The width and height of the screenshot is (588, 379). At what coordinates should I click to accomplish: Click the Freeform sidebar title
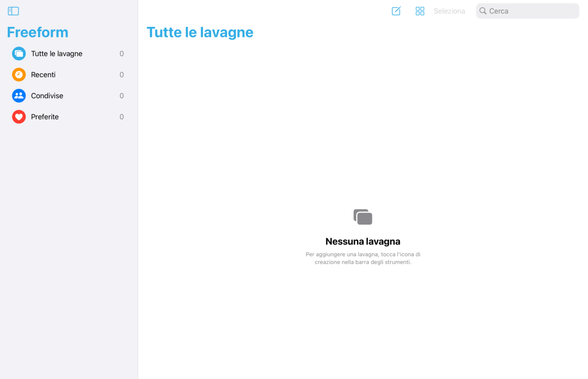point(38,32)
